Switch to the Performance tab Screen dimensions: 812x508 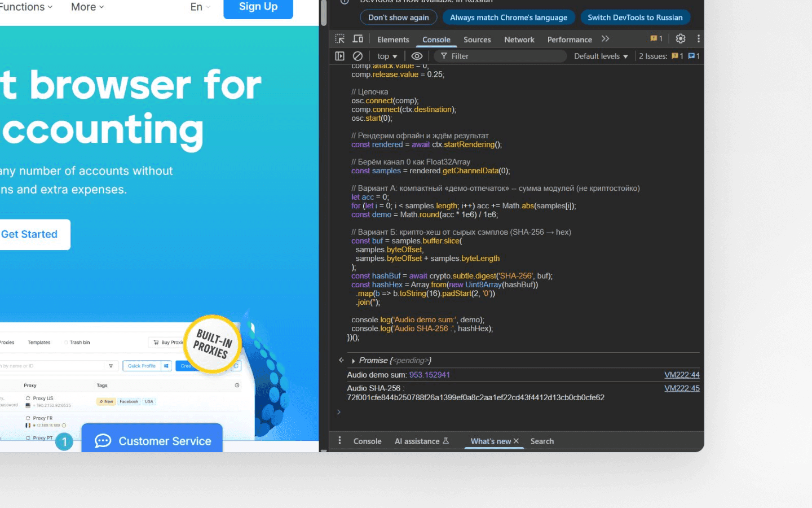(x=570, y=40)
